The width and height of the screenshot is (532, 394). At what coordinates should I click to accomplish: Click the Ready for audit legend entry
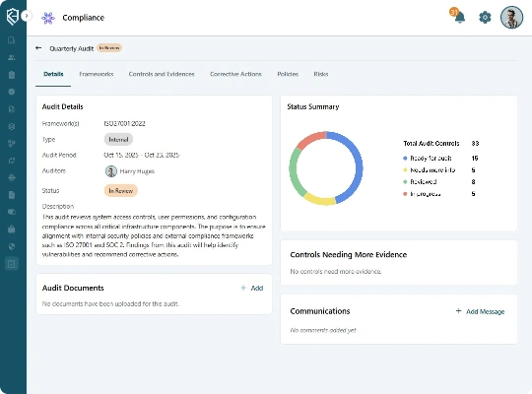tap(428, 159)
